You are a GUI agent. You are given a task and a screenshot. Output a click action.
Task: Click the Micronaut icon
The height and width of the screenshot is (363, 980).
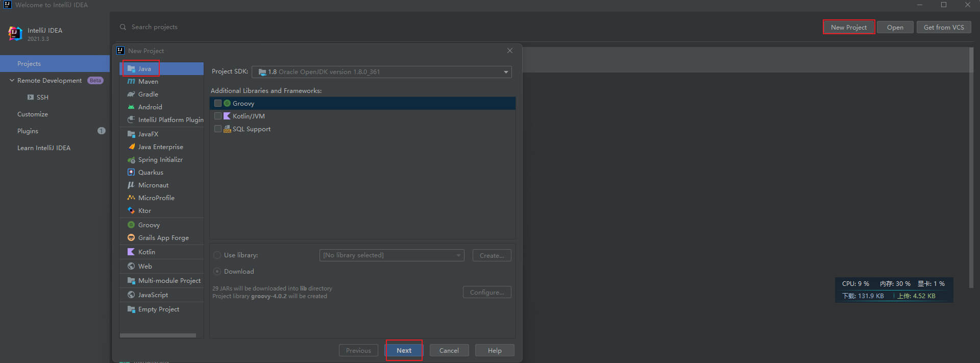tap(131, 185)
